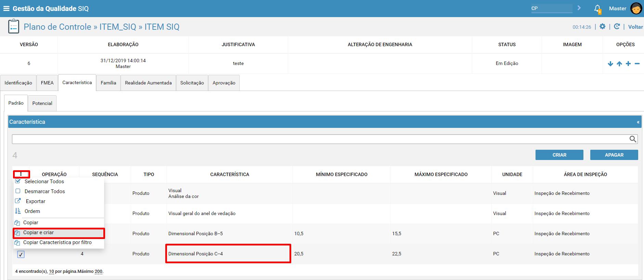Click the Exportar icon in menu

[18, 201]
